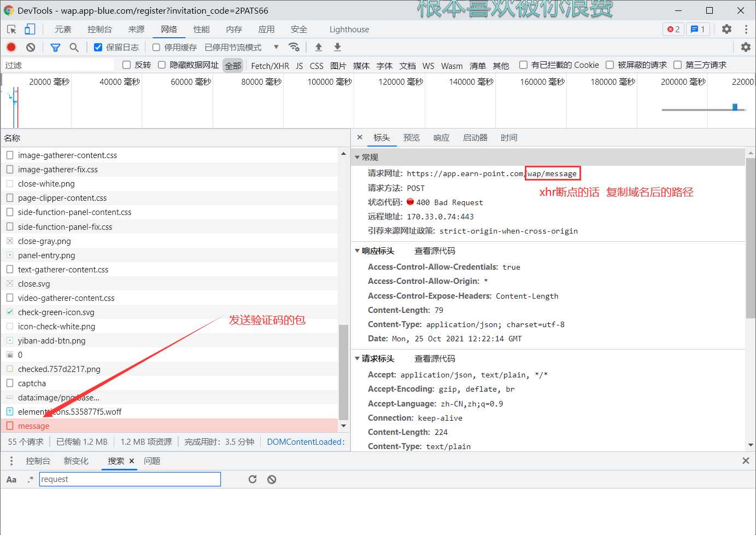Click the headers pane scrollbar thumb
The image size is (756, 535).
[x=751, y=238]
